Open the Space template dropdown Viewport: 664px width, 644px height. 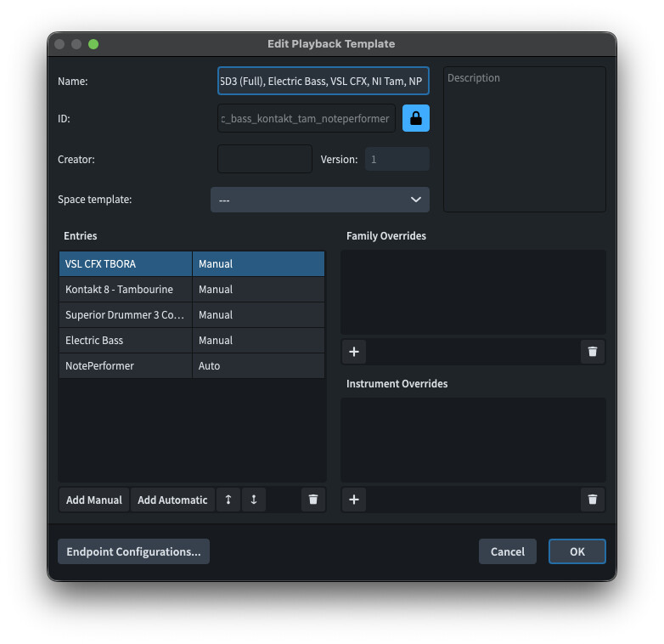pos(320,200)
